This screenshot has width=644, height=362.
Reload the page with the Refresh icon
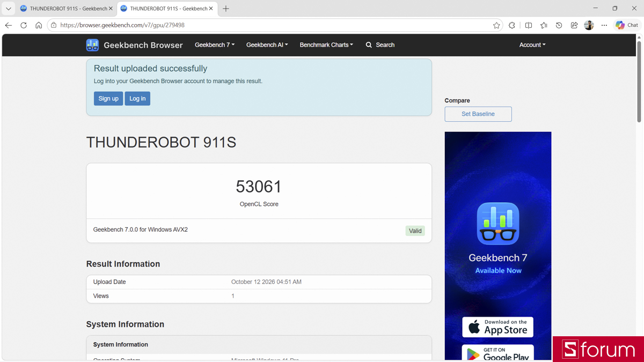click(24, 25)
